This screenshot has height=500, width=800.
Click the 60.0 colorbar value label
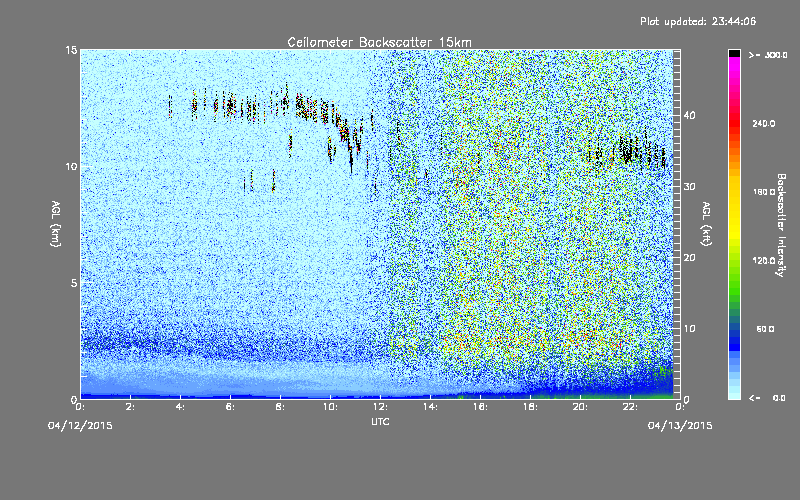tap(765, 329)
